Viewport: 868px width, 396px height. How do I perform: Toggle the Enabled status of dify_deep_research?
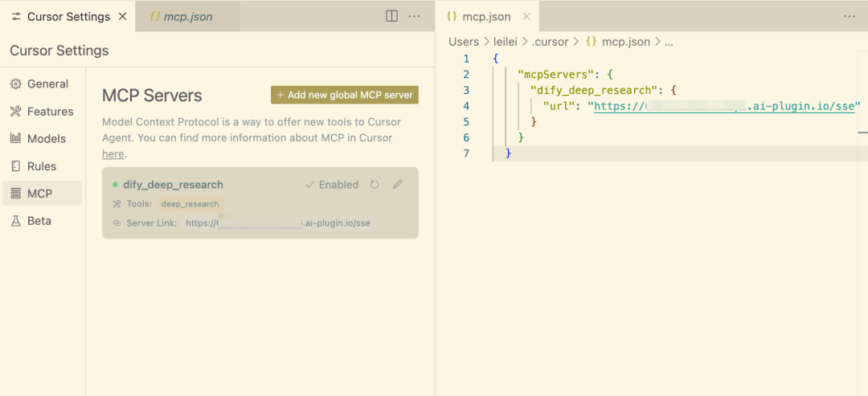tap(332, 185)
